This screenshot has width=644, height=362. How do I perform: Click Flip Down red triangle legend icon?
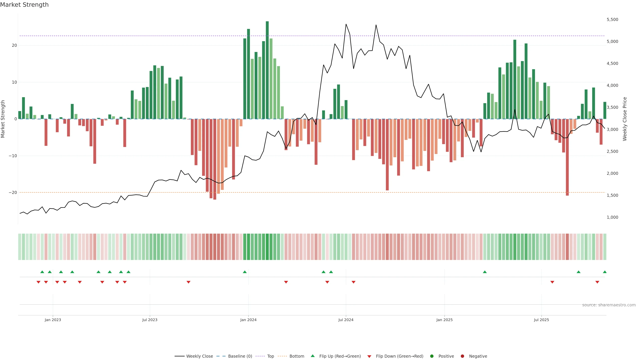coord(369,356)
